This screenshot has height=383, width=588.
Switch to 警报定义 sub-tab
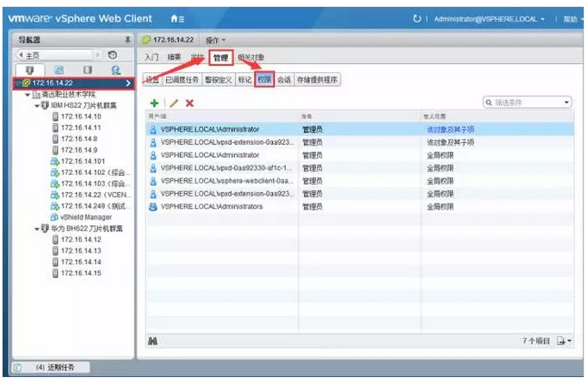(x=219, y=79)
